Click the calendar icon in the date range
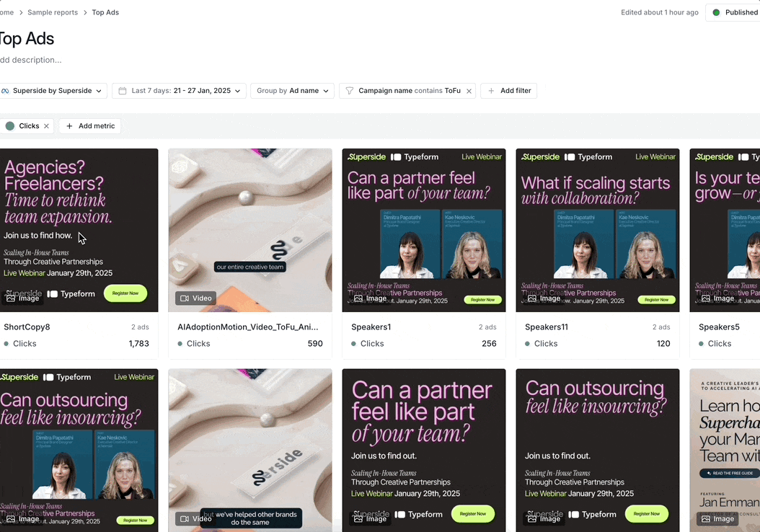This screenshot has width=760, height=532. pos(123,91)
